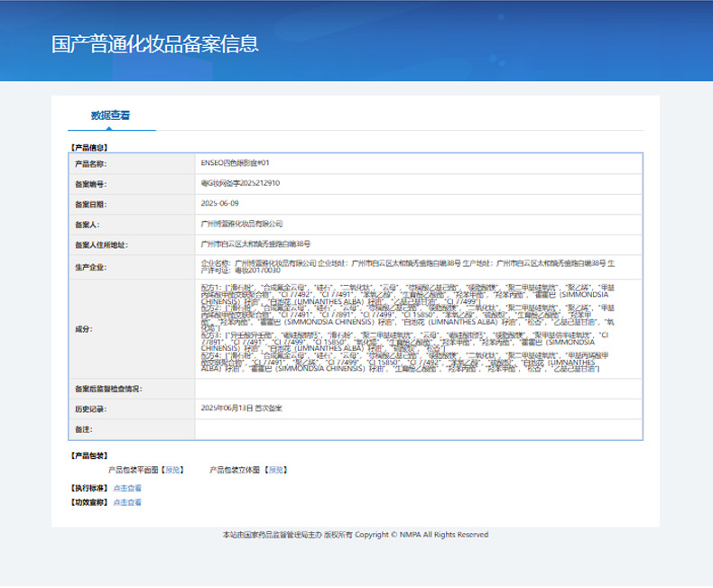Click the 【功效宣称】 label
713x588 pixels.
tap(89, 502)
